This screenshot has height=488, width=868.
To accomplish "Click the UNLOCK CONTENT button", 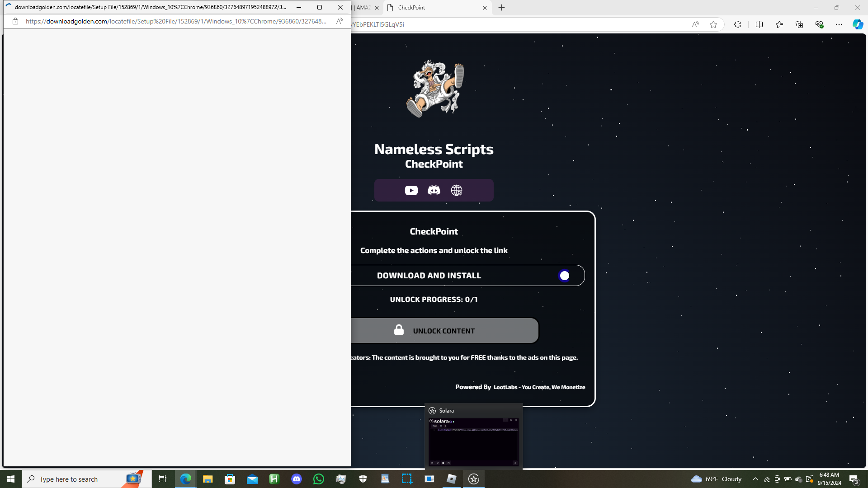I will (444, 331).
